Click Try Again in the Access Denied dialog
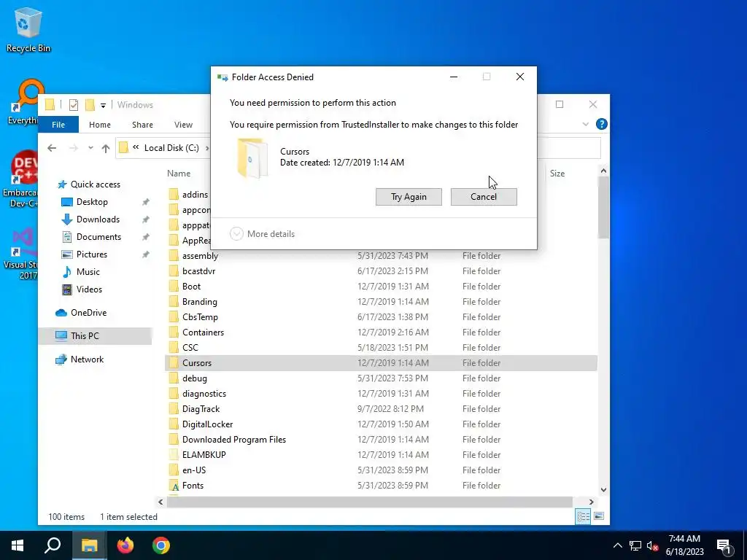The height and width of the screenshot is (560, 747). 409,197
